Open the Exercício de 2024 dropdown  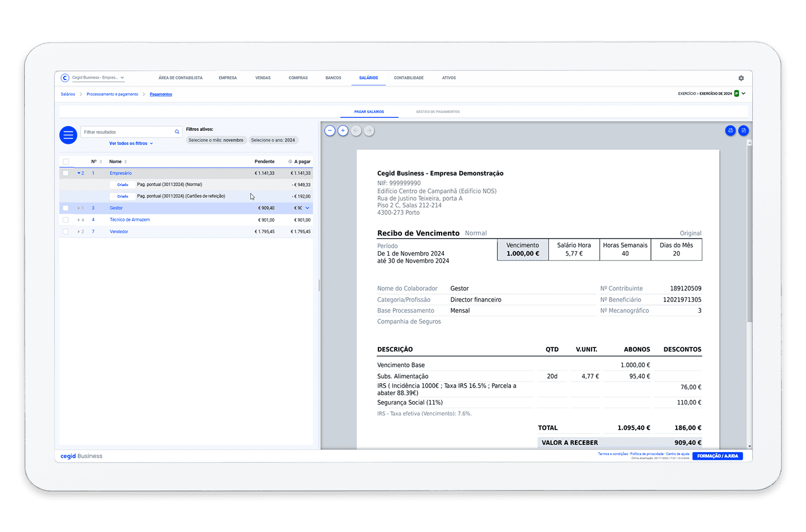[743, 93]
